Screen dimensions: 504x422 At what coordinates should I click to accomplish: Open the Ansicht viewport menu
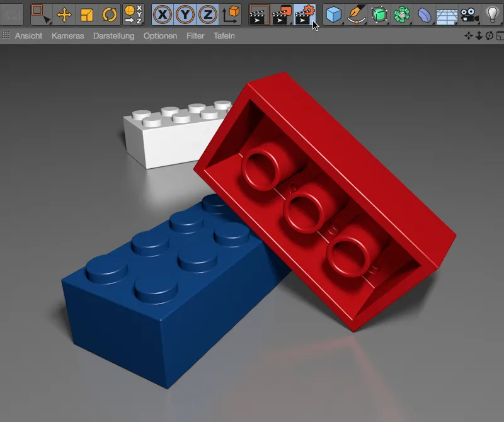point(28,36)
